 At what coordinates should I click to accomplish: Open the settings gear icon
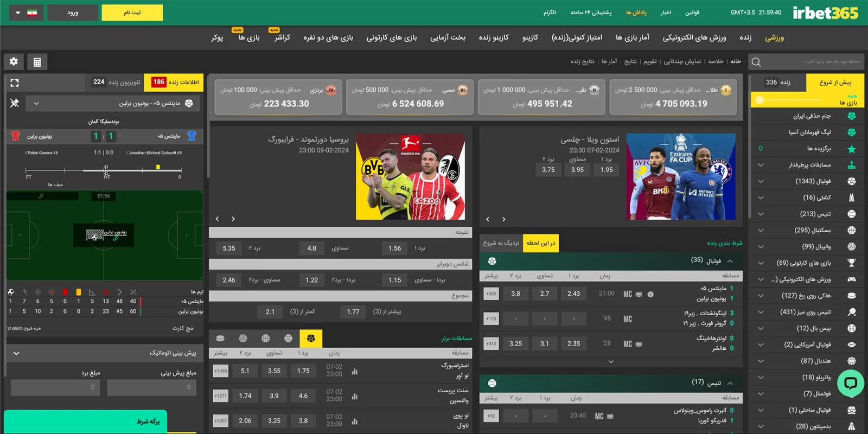click(x=14, y=62)
